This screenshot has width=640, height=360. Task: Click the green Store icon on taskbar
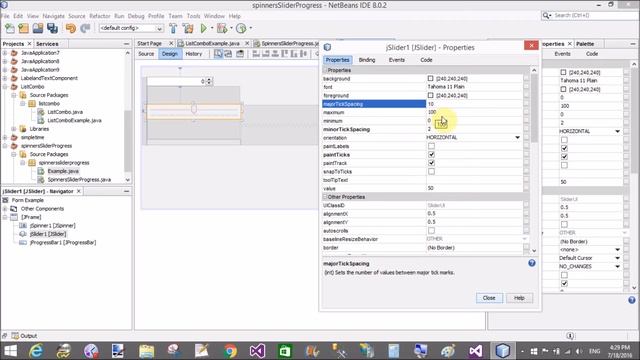tap(285, 351)
